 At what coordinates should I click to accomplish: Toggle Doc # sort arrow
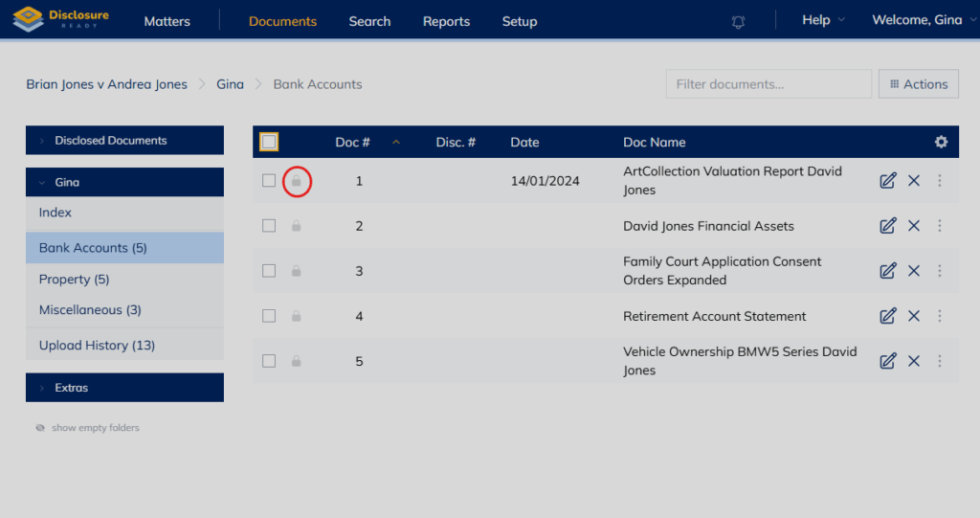pos(395,143)
